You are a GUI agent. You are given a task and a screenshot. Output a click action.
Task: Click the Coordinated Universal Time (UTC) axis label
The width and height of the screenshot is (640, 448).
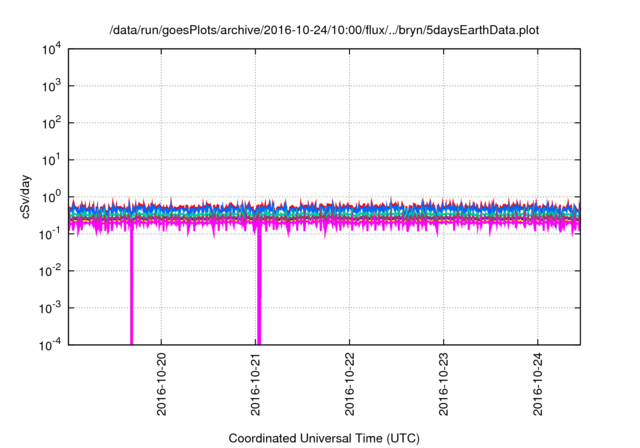pos(324,438)
